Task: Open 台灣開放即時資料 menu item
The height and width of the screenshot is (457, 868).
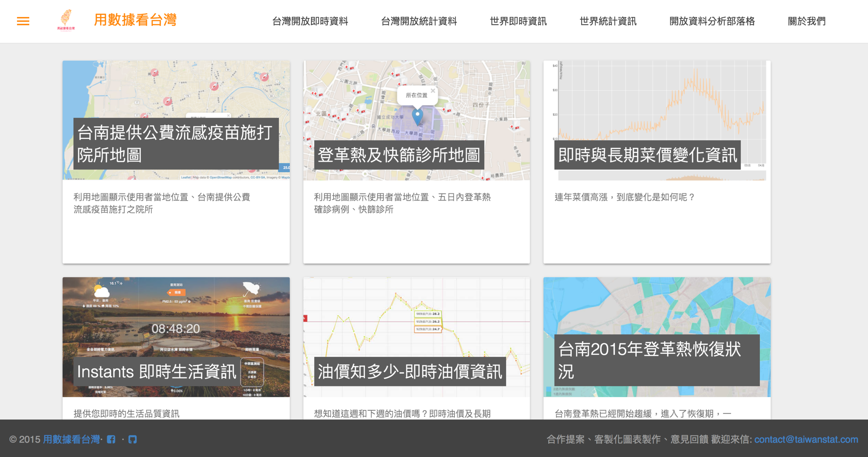Action: [x=310, y=21]
